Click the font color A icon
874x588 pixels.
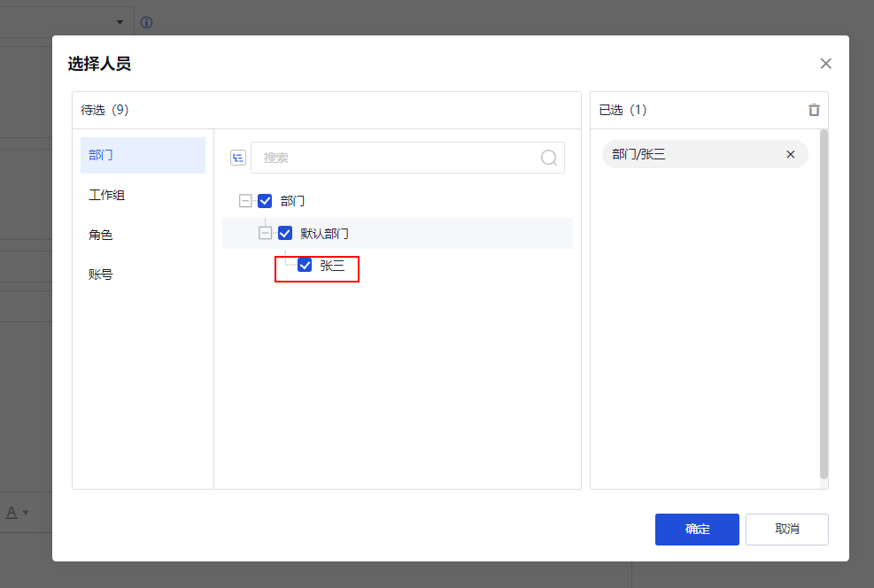[12, 513]
